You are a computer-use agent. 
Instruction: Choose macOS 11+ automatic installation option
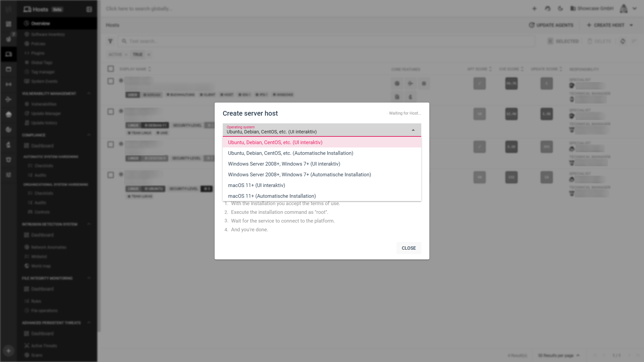272,196
